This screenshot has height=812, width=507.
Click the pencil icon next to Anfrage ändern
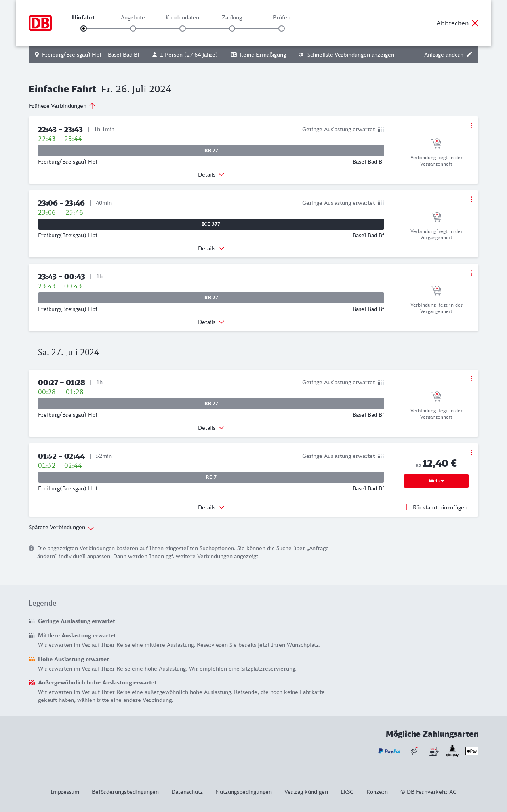click(469, 55)
